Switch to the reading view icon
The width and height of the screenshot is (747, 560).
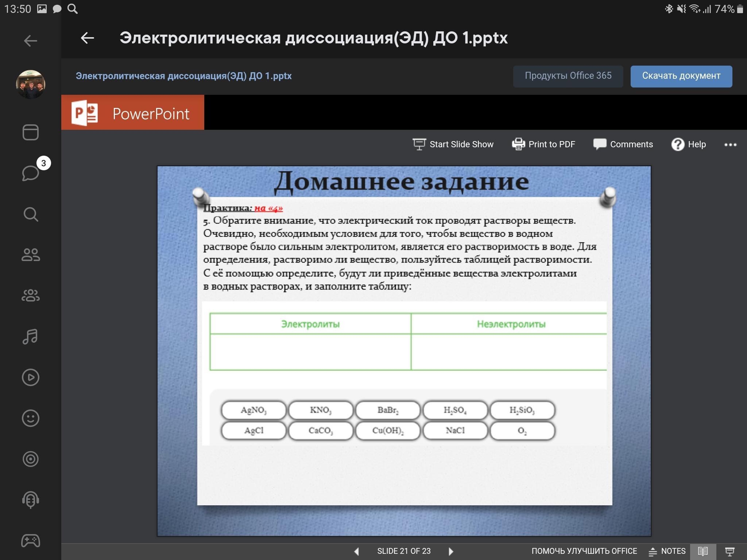tap(703, 551)
